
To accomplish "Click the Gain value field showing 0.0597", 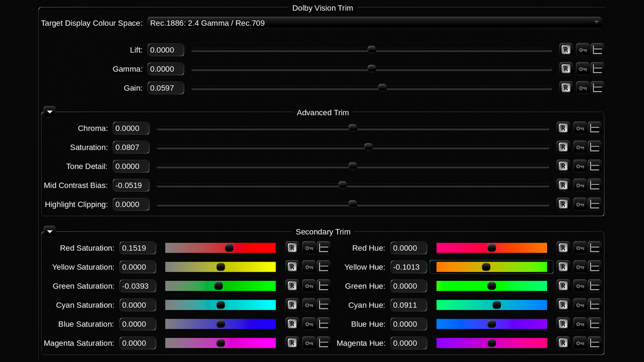I will (x=165, y=88).
